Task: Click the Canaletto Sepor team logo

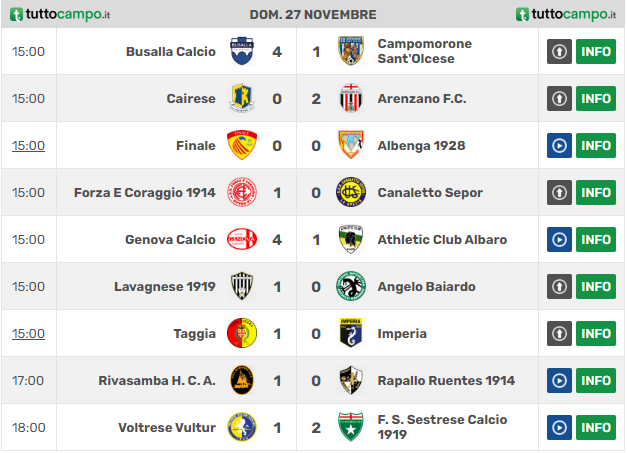Action: 351,192
